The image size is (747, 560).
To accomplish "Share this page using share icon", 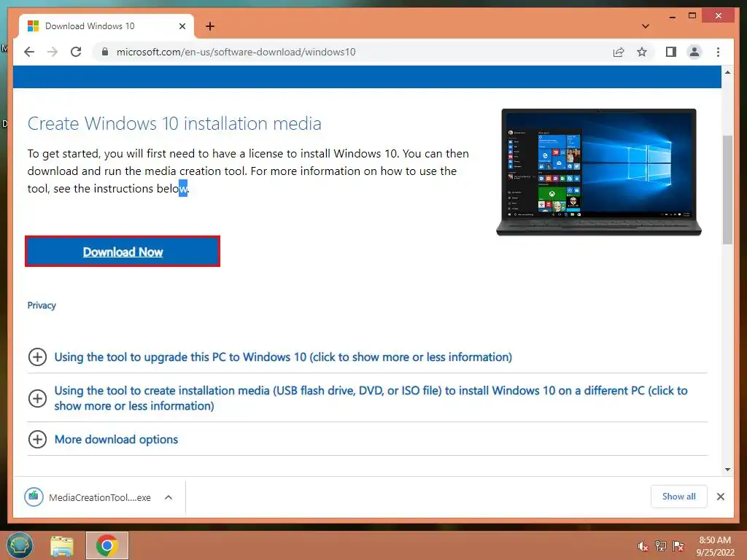I will tap(619, 52).
